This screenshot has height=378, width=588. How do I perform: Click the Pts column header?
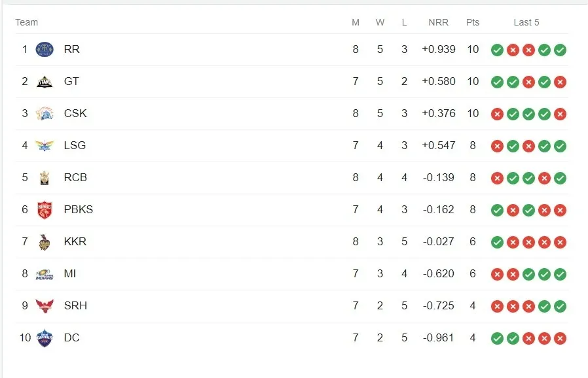tap(473, 22)
